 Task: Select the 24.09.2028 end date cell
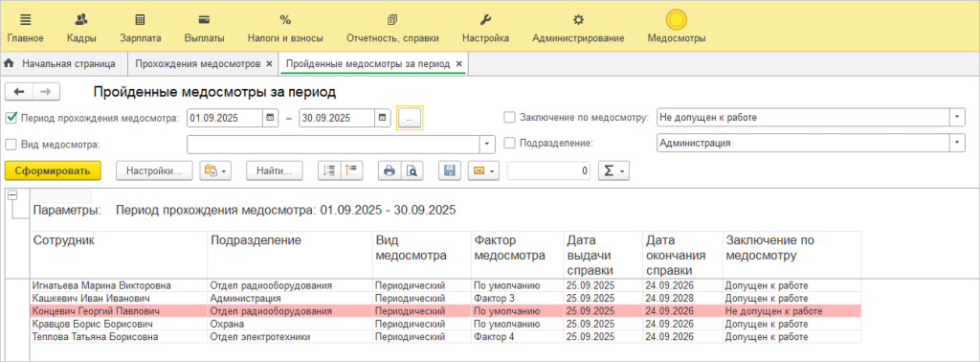pos(682,298)
